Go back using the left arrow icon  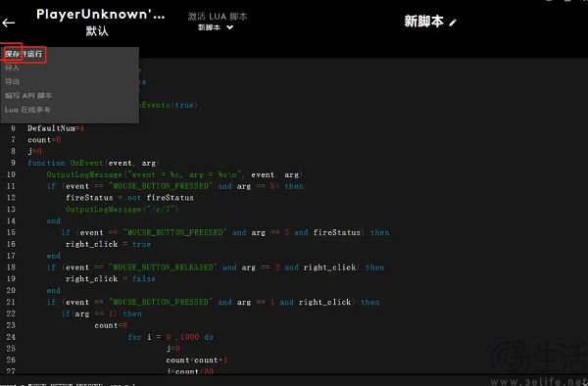8,23
